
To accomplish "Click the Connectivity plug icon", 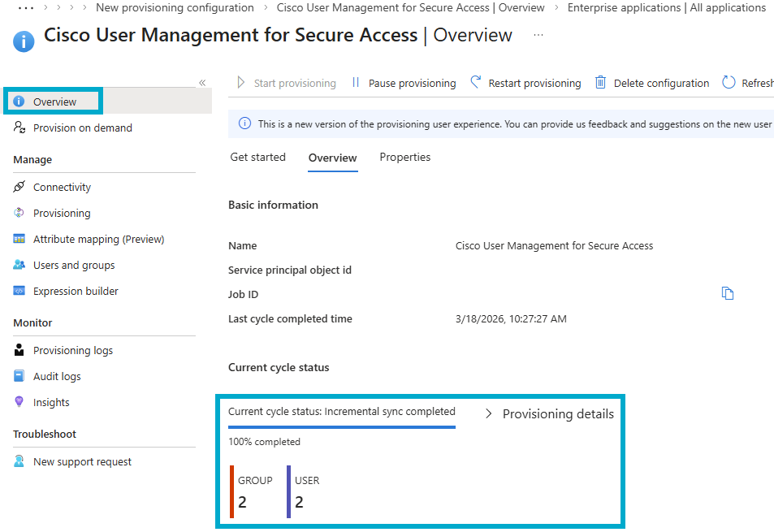I will [19, 187].
